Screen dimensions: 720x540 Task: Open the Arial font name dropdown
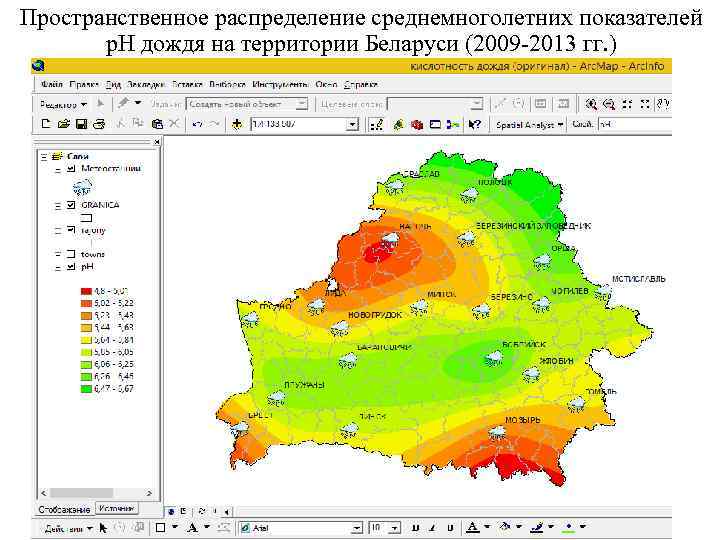click(x=356, y=529)
